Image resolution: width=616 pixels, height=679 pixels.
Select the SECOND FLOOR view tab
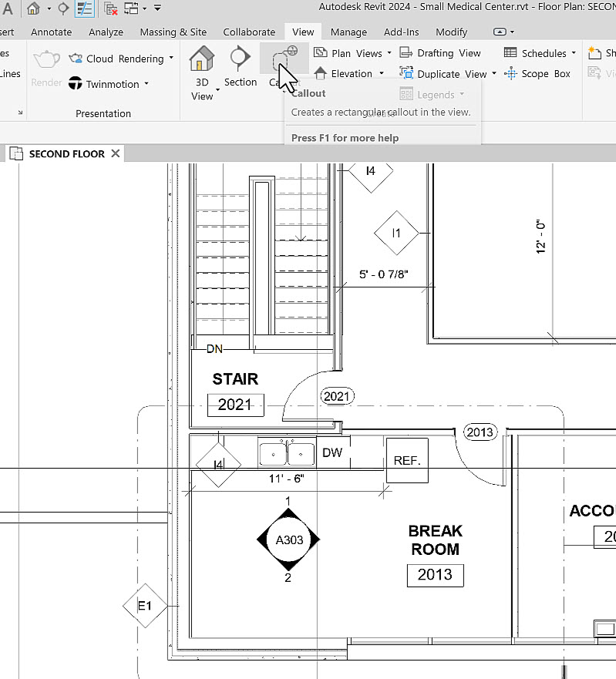pos(67,153)
